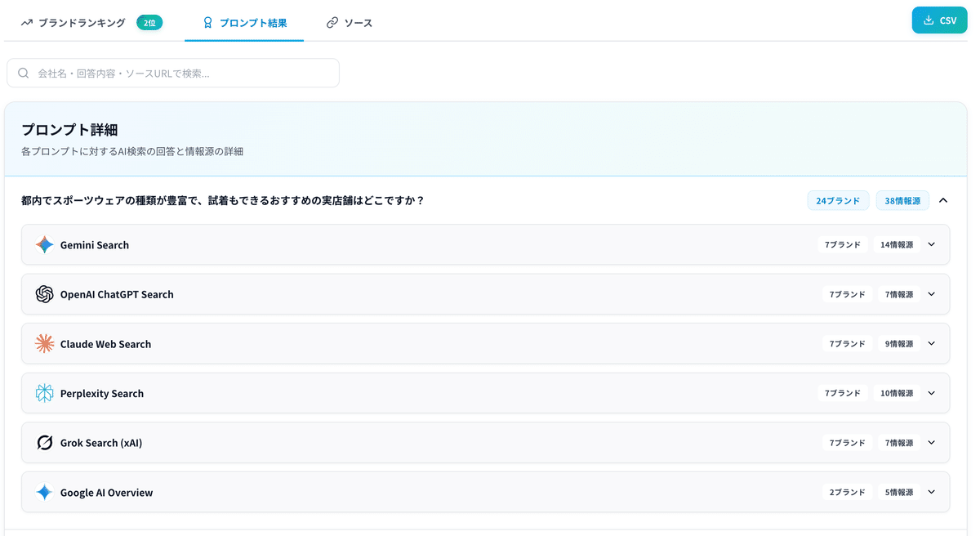Select the Grok Search (xAI) logo
The width and height of the screenshot is (980, 536).
[44, 442]
